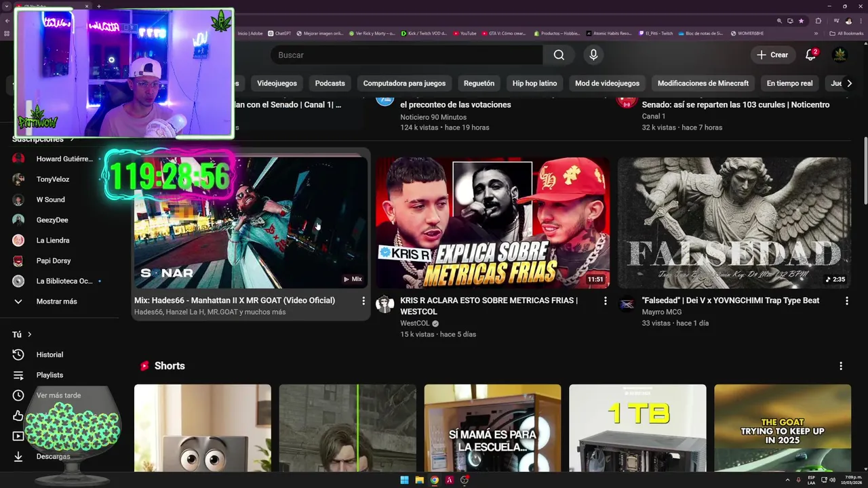Open Howard Gutiérrez subscription channel

[x=56, y=159]
